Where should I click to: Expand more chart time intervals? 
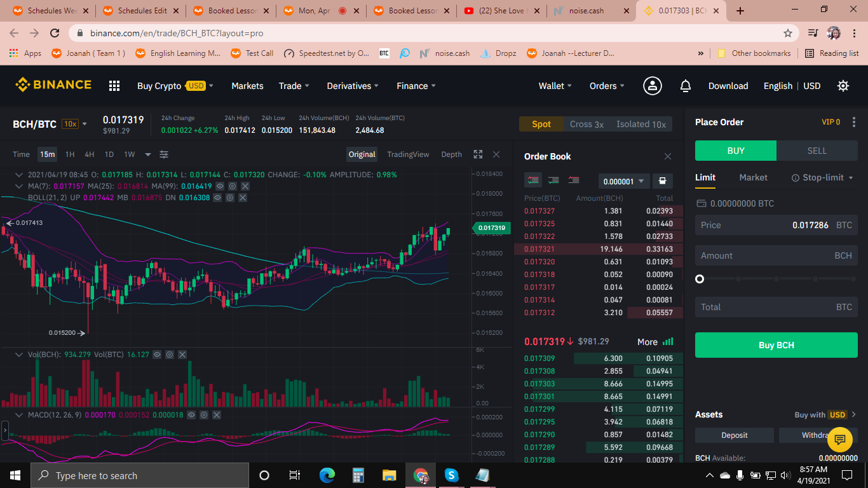pos(148,154)
